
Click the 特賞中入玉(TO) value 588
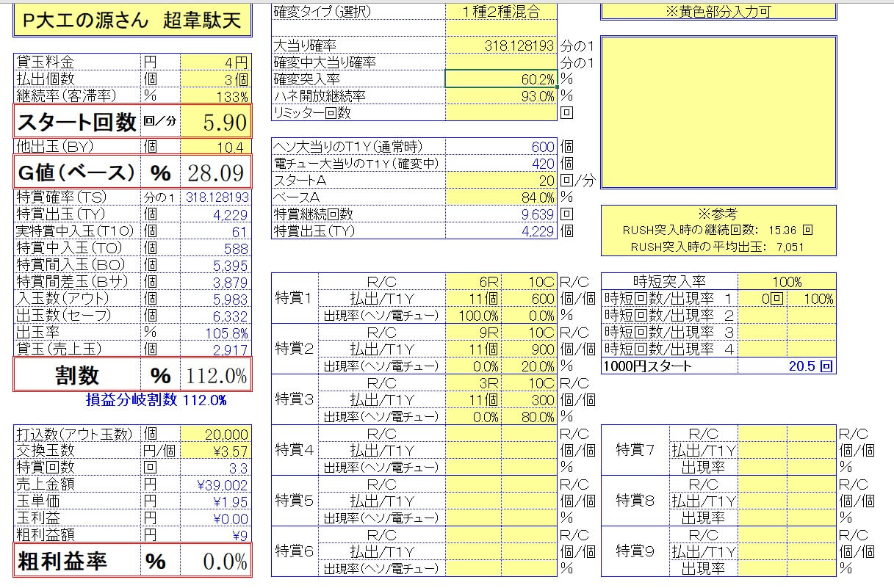(x=215, y=248)
